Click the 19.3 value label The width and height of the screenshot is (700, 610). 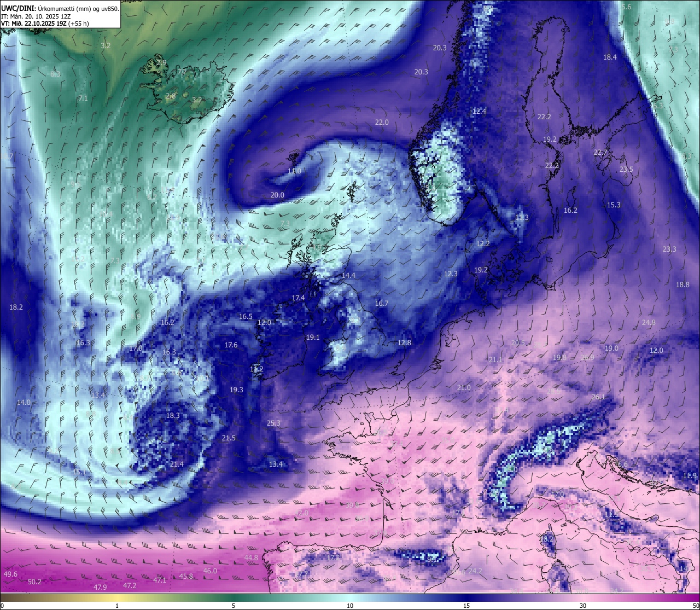pos(236,390)
